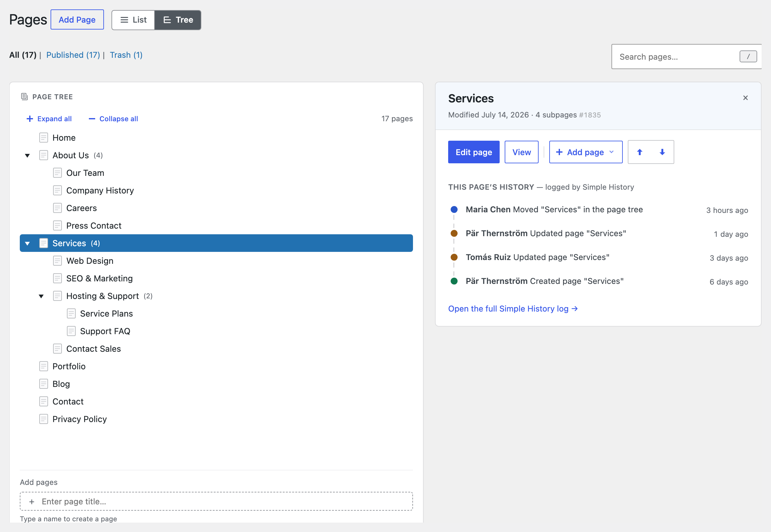
Task: Collapse the About Us tree branch
Action: [27, 155]
